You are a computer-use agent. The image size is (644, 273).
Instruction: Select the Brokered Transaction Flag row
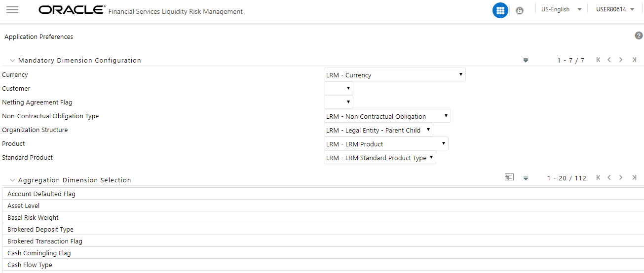(323, 241)
